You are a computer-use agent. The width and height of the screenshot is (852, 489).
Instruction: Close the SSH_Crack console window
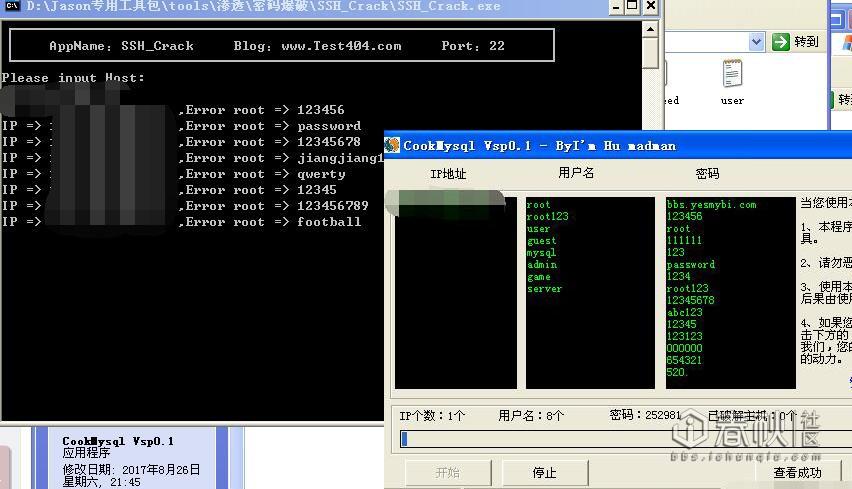click(650, 6)
